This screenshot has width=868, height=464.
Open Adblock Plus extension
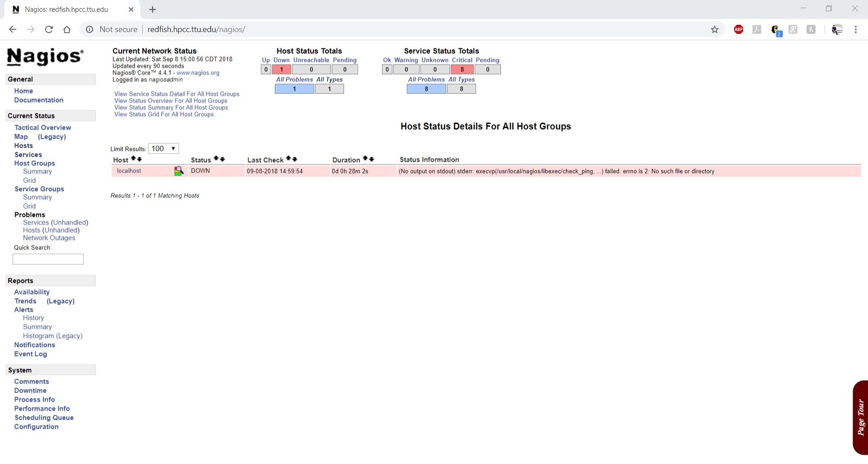pyautogui.click(x=739, y=29)
